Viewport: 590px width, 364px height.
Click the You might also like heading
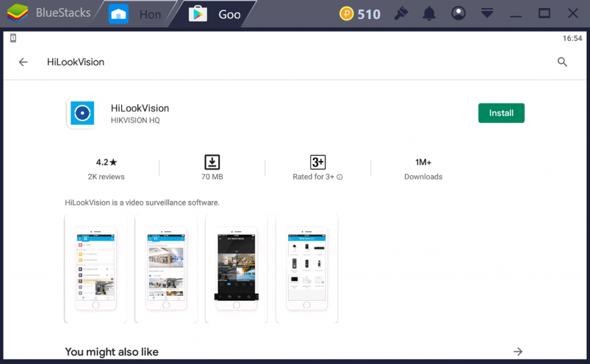112,352
